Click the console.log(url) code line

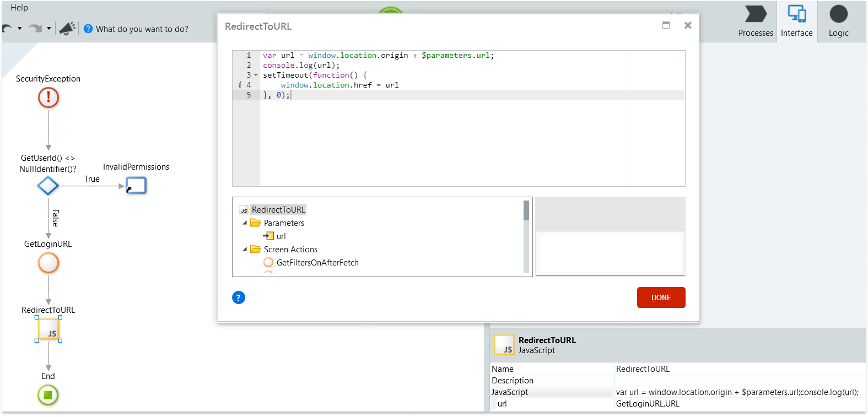coord(301,66)
